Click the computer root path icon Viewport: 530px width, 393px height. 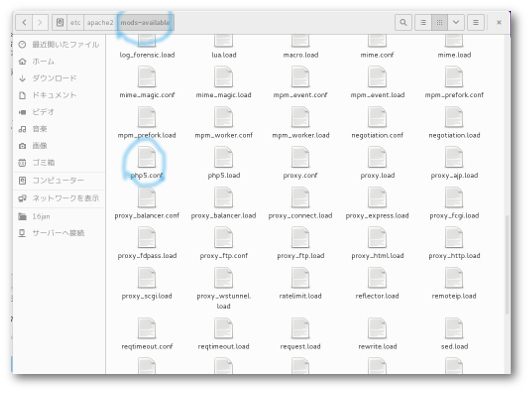(x=60, y=23)
